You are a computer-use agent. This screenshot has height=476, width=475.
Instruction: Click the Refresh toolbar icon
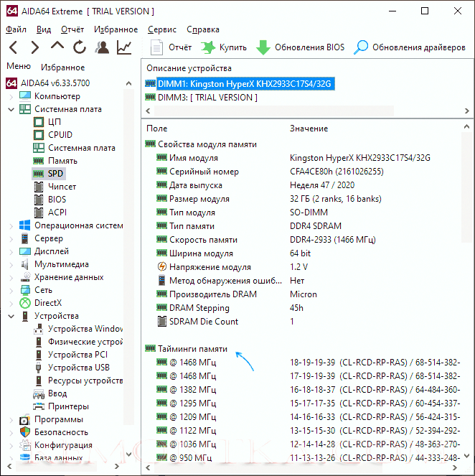pos(80,47)
